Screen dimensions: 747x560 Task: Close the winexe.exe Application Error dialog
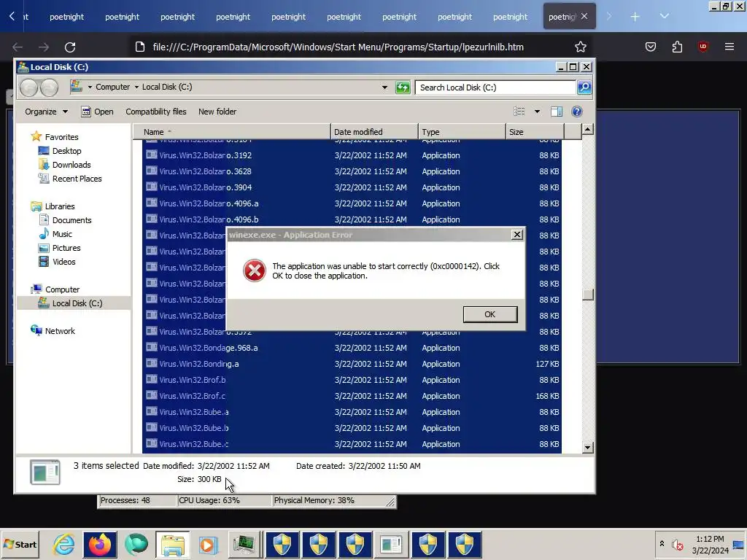click(517, 235)
